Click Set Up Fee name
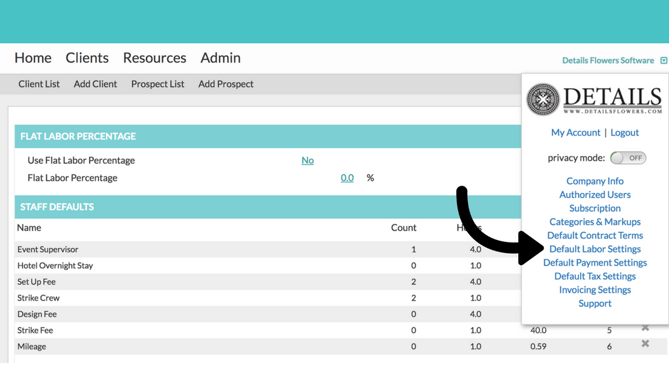Screen dimensions: 669x375 [x=36, y=282]
